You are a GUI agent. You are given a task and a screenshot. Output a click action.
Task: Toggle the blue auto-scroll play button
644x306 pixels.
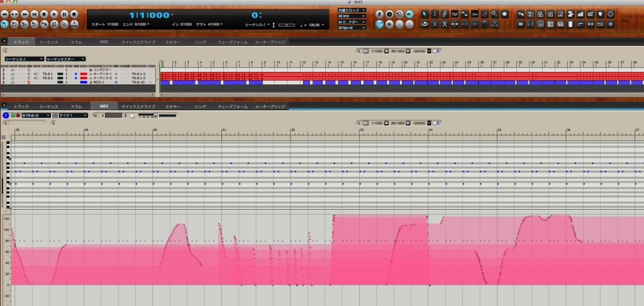coord(379,25)
